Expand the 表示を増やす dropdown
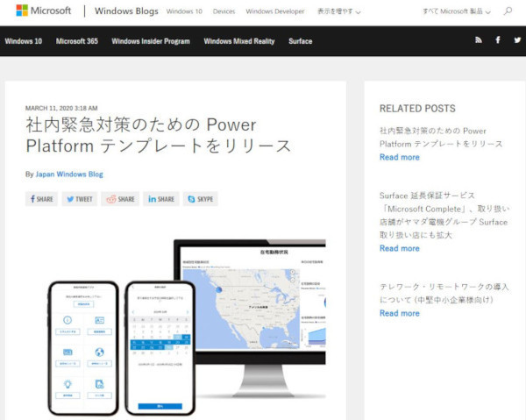 click(338, 11)
